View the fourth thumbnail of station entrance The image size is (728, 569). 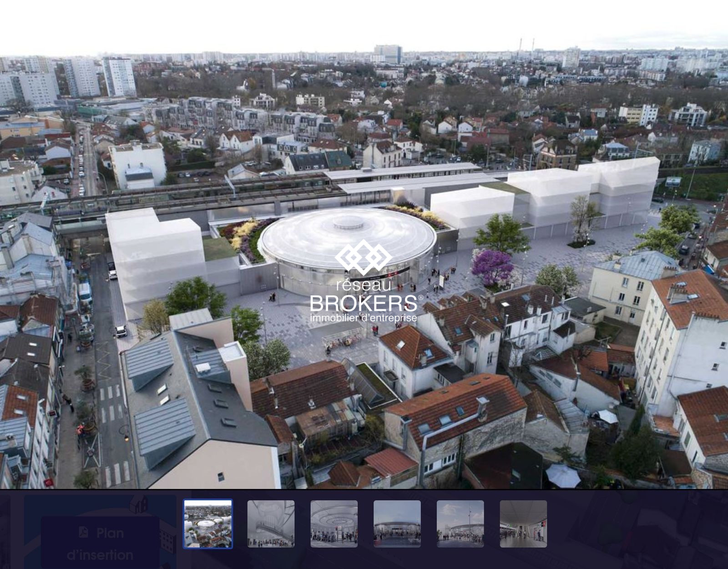[x=397, y=523]
